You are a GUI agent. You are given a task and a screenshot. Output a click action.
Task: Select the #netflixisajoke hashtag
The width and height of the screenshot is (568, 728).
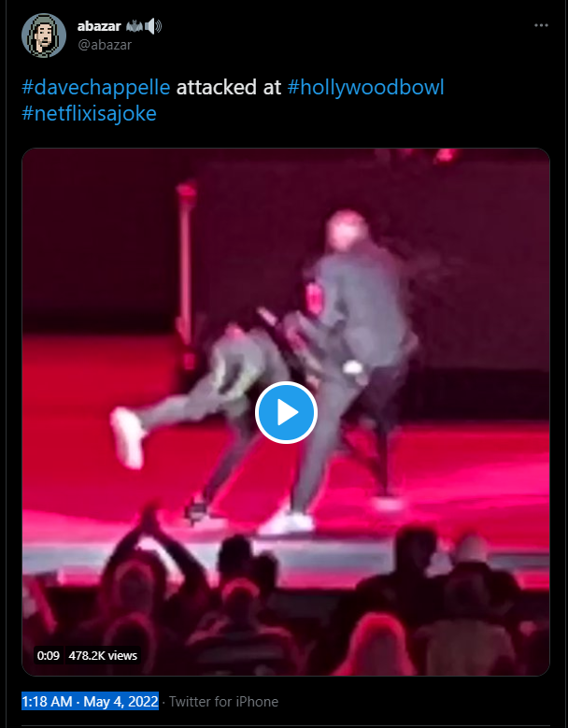pos(89,113)
